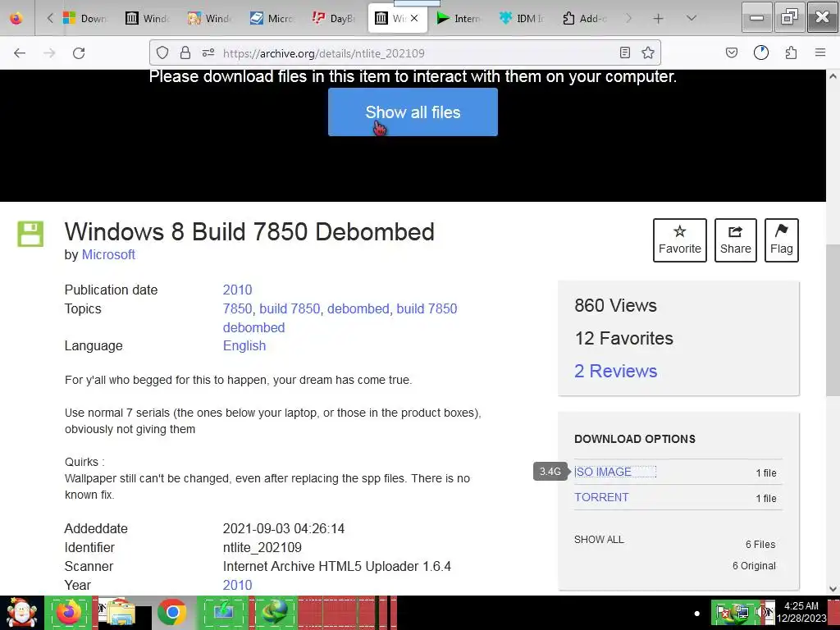Click SHOW ALL download options
Viewport: 840px width, 630px height.
tap(599, 540)
